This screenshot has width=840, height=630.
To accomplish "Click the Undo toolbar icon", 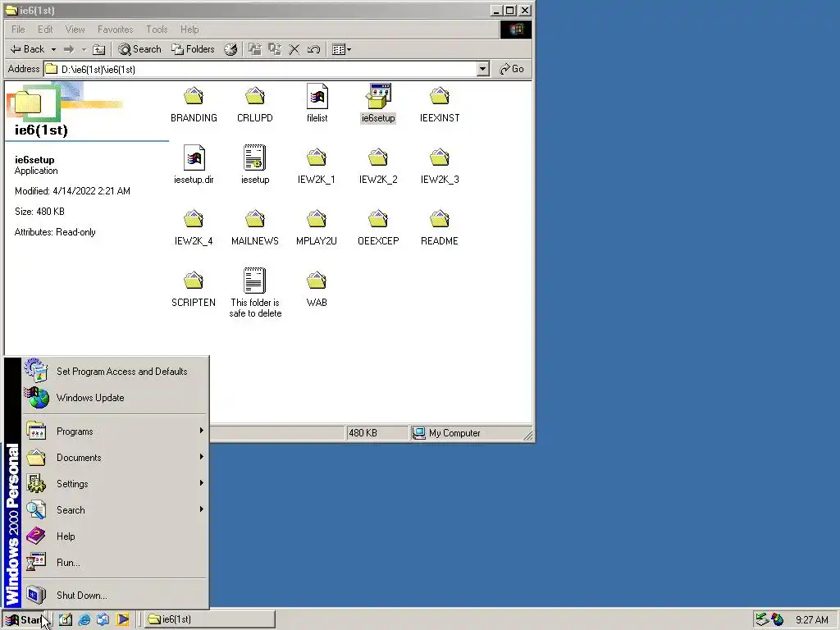I will tap(313, 49).
